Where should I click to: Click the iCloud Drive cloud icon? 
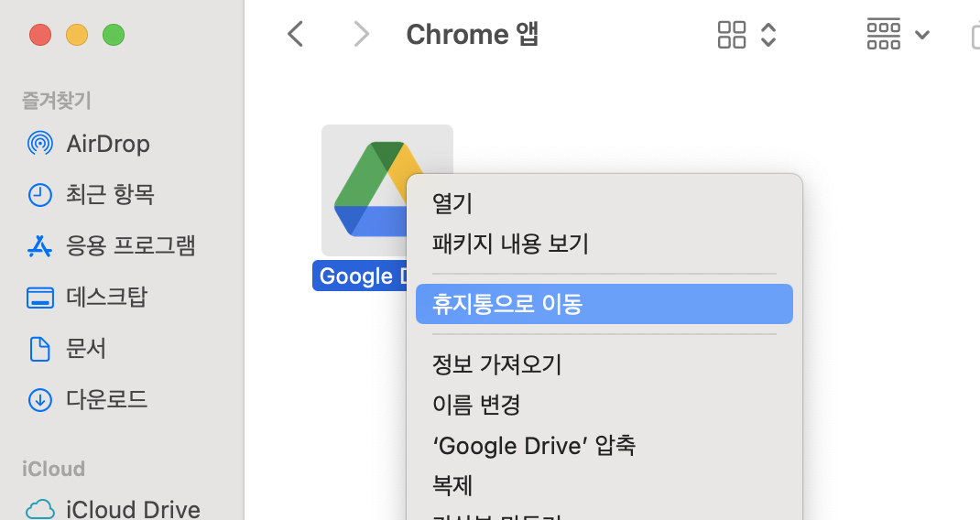tap(40, 509)
